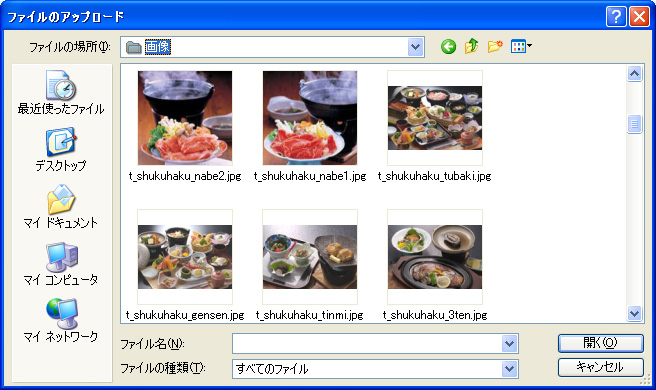Click the キャンセル button

pos(600,367)
